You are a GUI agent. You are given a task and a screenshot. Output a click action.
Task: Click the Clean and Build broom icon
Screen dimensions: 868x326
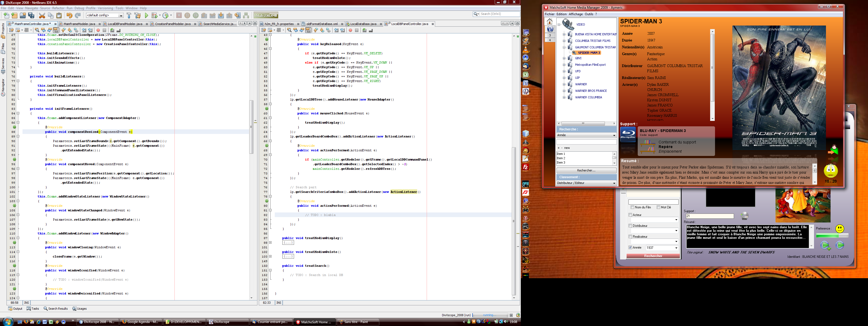click(138, 15)
